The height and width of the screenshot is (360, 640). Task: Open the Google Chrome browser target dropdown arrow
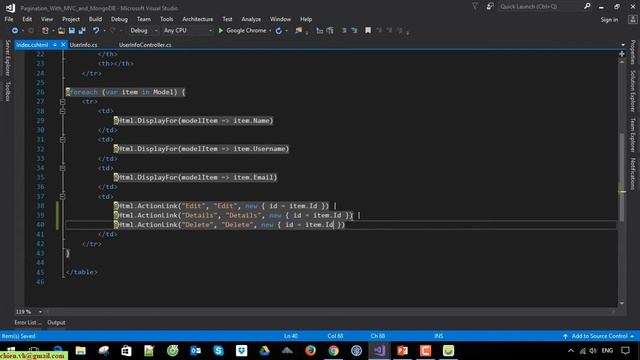pyautogui.click(x=270, y=31)
